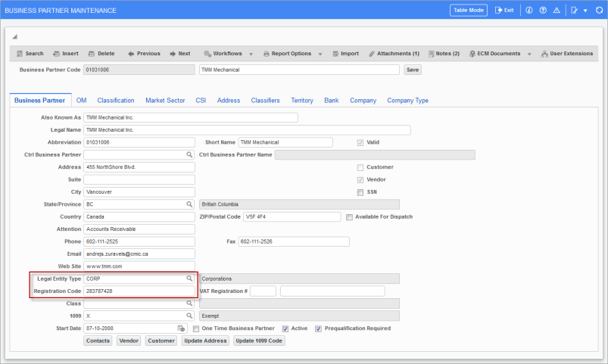This screenshot has width=608, height=364.
Task: Enable One Time Business Partner checkbox
Action: pos(196,328)
